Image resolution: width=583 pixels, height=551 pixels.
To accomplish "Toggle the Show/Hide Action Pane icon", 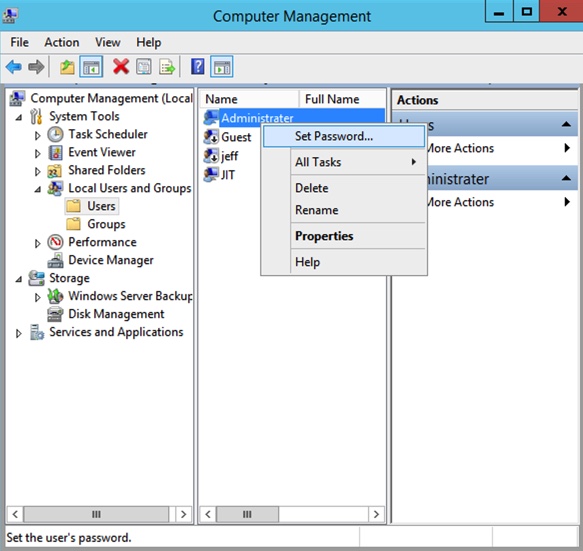I will pos(222,67).
